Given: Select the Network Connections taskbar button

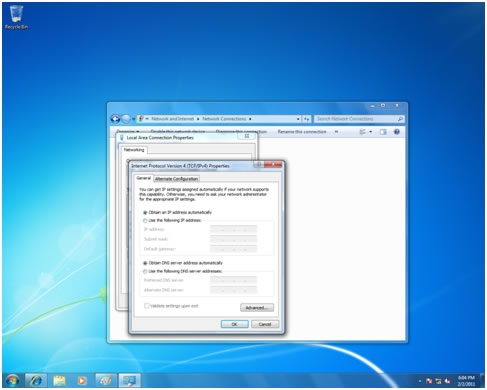Looking at the screenshot, I should (129, 380).
